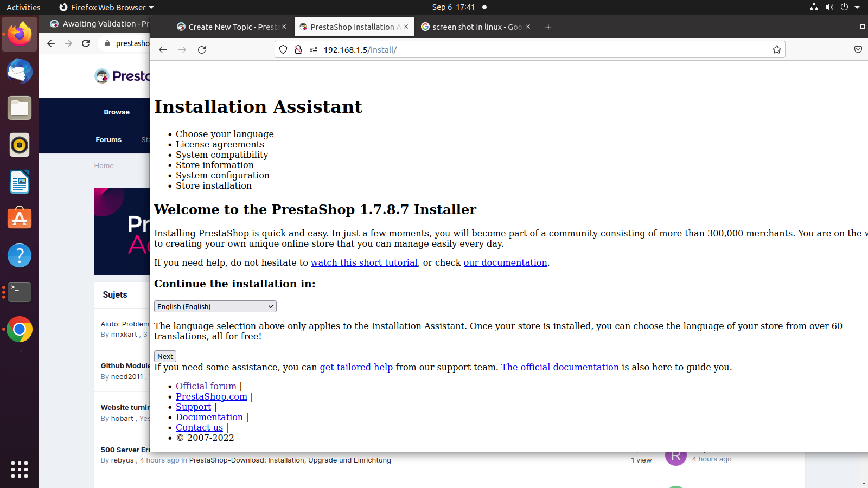Open the Pocket save icon
Viewport: 868px width, 488px height.
[858, 50]
